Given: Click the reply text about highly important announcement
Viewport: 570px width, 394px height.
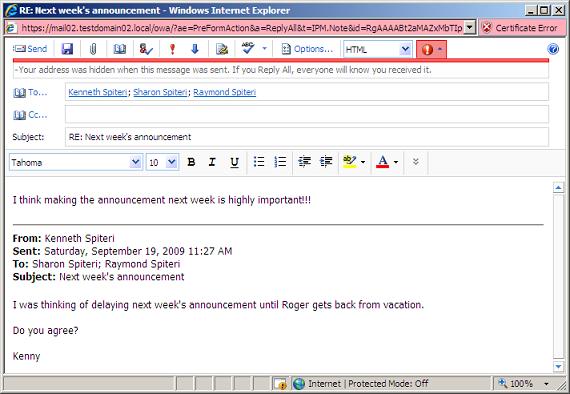Looking at the screenshot, I should pos(162,200).
